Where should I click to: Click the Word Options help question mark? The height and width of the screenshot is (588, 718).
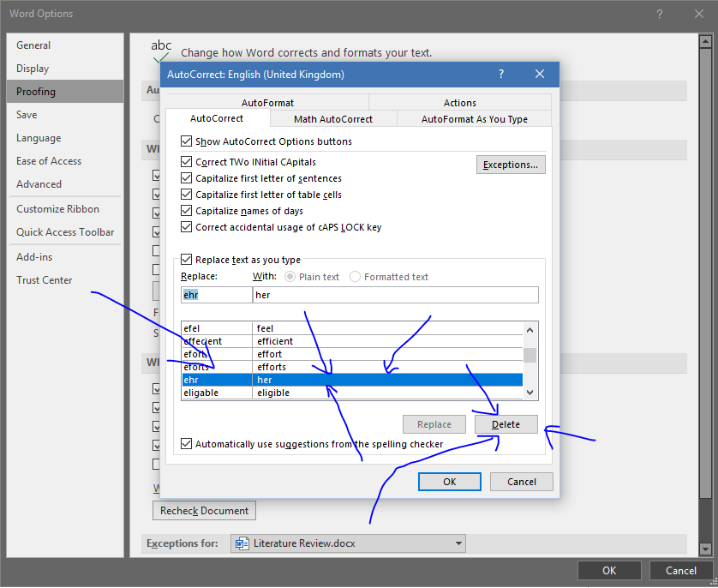(660, 14)
